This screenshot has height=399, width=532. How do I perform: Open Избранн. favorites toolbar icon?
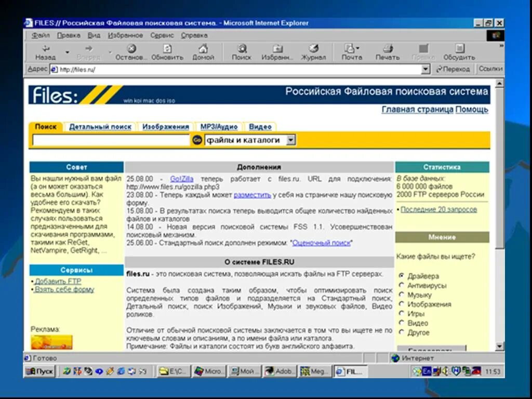277,48
